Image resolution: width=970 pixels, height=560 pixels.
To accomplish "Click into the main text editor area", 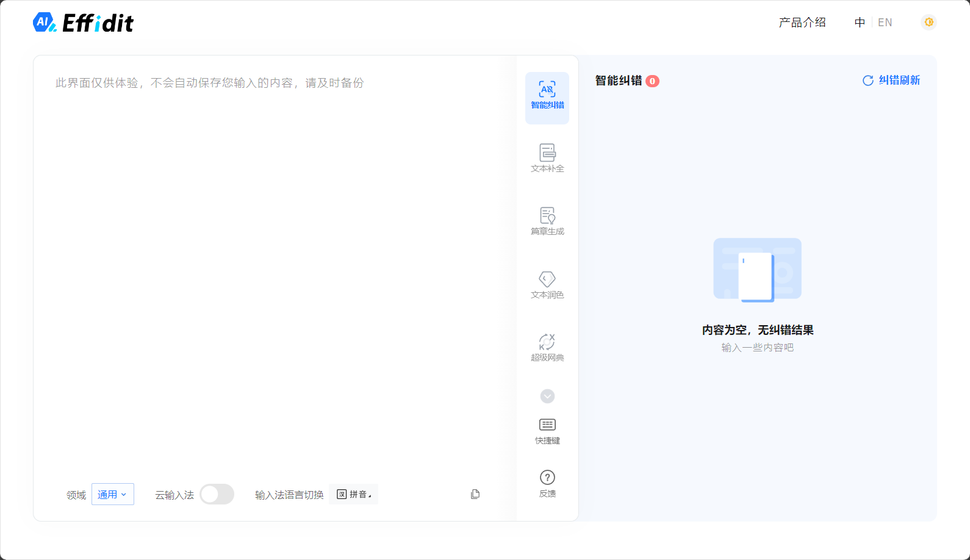I will [x=275, y=268].
